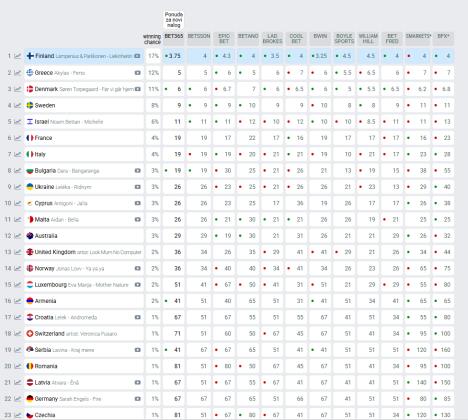This screenshot has height=420, width=468.
Task: Click the Romania country name
Action: 46,366
